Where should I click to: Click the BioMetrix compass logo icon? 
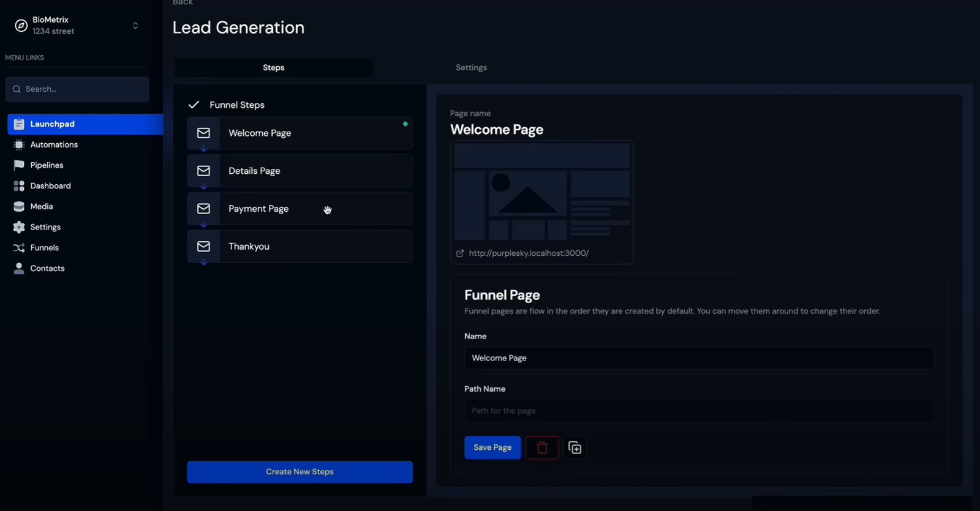click(x=21, y=26)
